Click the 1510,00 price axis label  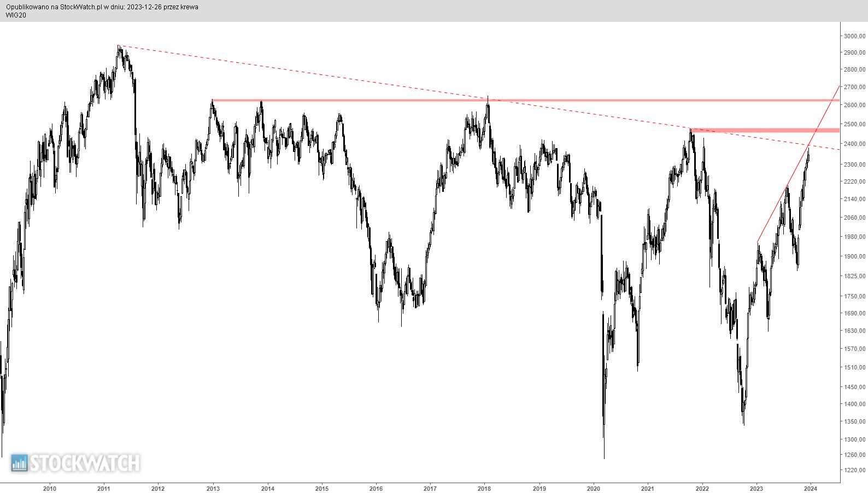pos(854,368)
